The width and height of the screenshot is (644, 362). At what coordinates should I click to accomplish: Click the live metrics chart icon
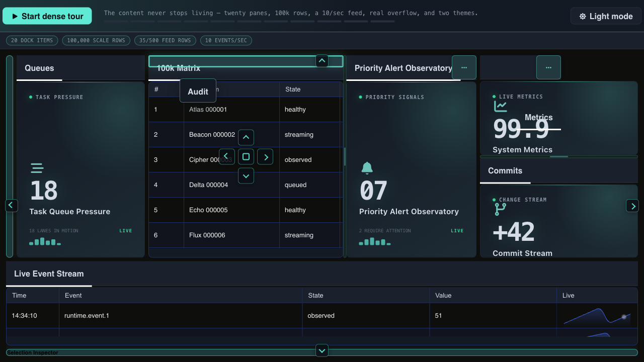500,106
